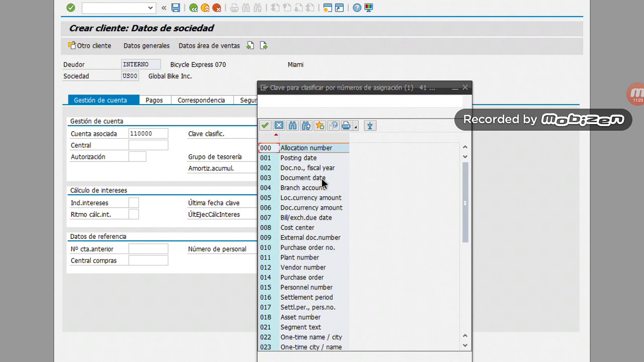Select row 001 Posting date

(304, 158)
